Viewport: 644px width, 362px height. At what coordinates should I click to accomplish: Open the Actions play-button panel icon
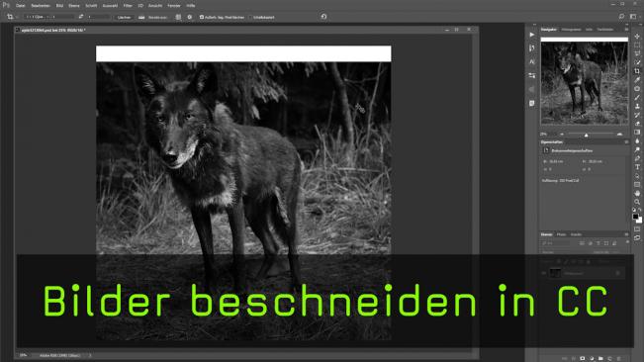[532, 35]
